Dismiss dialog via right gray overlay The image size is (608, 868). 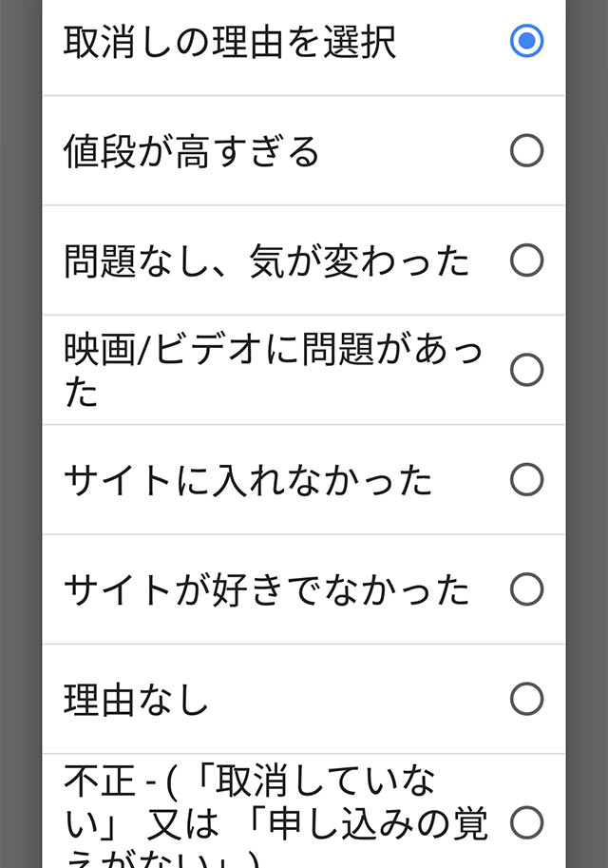click(x=587, y=434)
